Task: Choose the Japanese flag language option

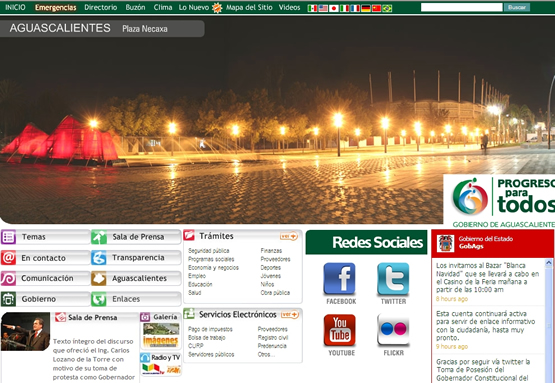Action: tap(333, 8)
